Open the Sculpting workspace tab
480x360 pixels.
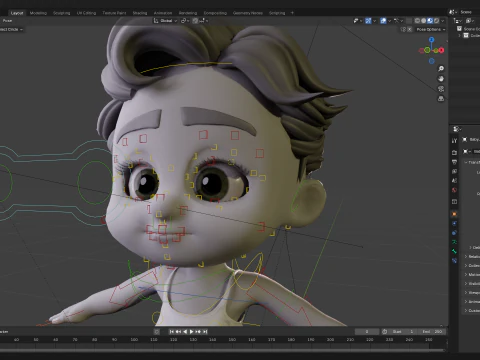(62, 13)
